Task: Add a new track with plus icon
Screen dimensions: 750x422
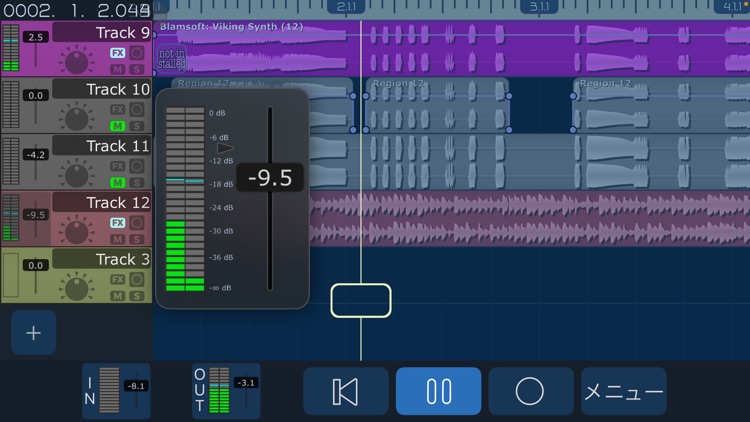Action: coord(33,333)
